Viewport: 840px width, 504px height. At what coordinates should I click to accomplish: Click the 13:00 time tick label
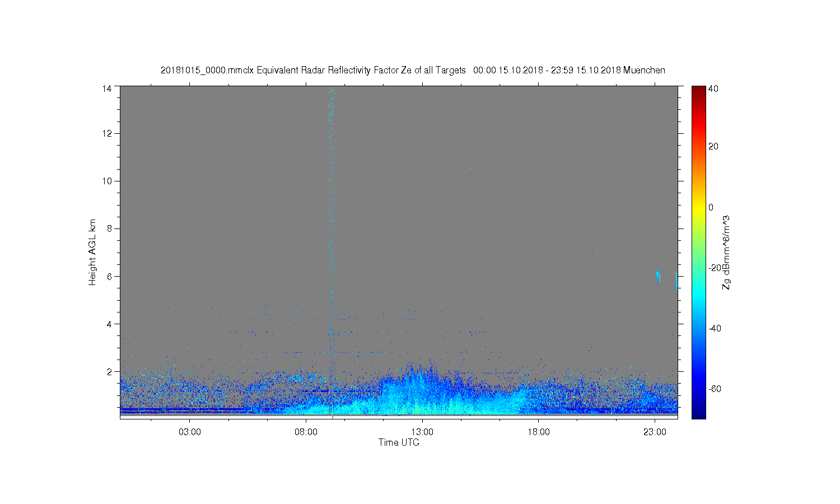click(422, 432)
